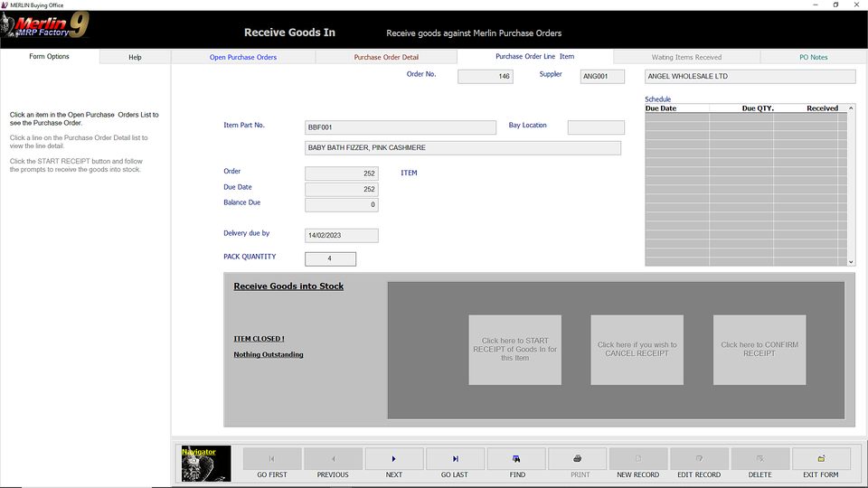Jump to the last record with GO LAST
This screenshot has width=868, height=488.
(455, 459)
